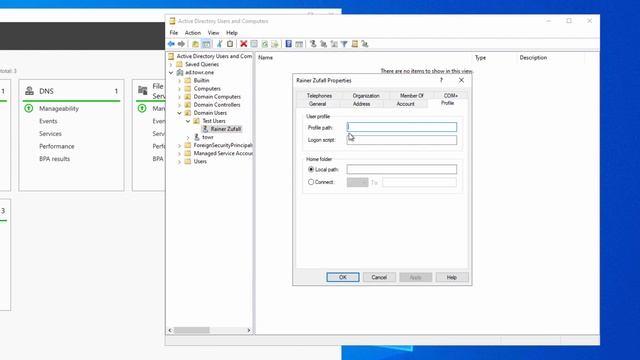This screenshot has width=640, height=360.
Task: Toggle the Show/Hide Action Pane icon
Action: tap(299, 44)
